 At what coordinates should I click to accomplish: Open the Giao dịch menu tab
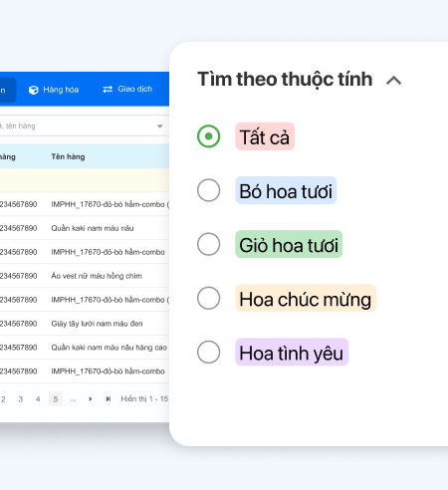click(127, 90)
